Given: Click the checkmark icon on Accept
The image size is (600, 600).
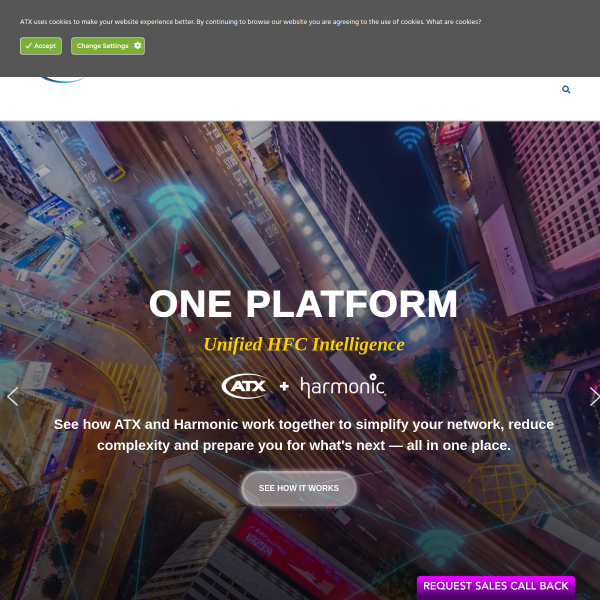Looking at the screenshot, I should point(28,46).
